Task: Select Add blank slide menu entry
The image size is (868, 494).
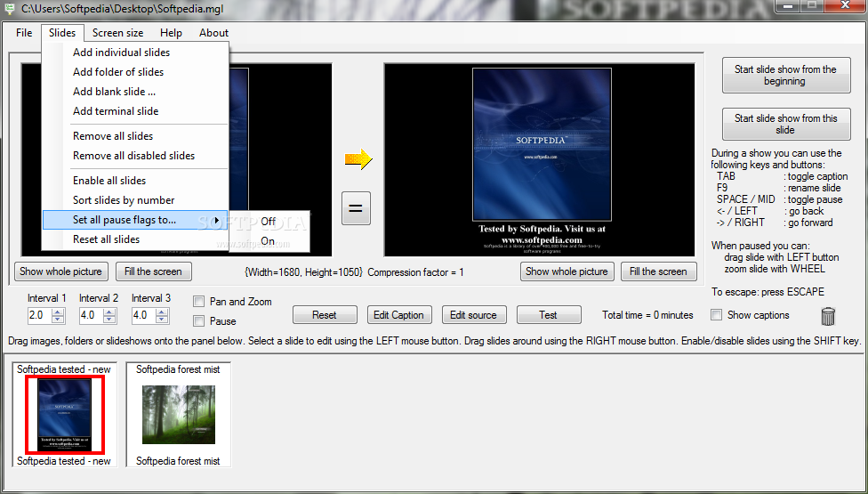Action: [x=135, y=92]
